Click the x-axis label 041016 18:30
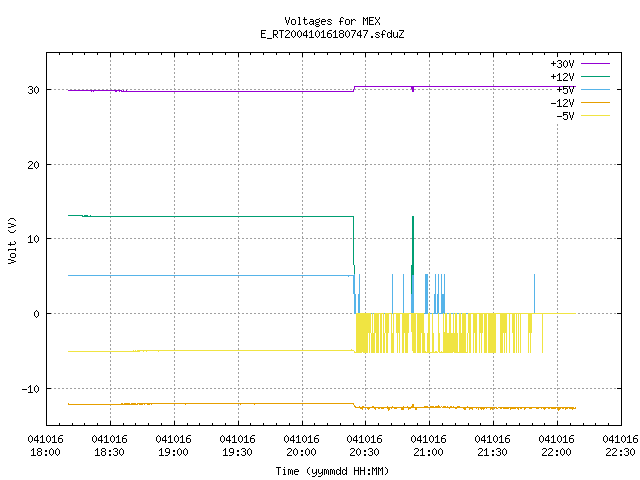640x480 pixels. coord(109,445)
